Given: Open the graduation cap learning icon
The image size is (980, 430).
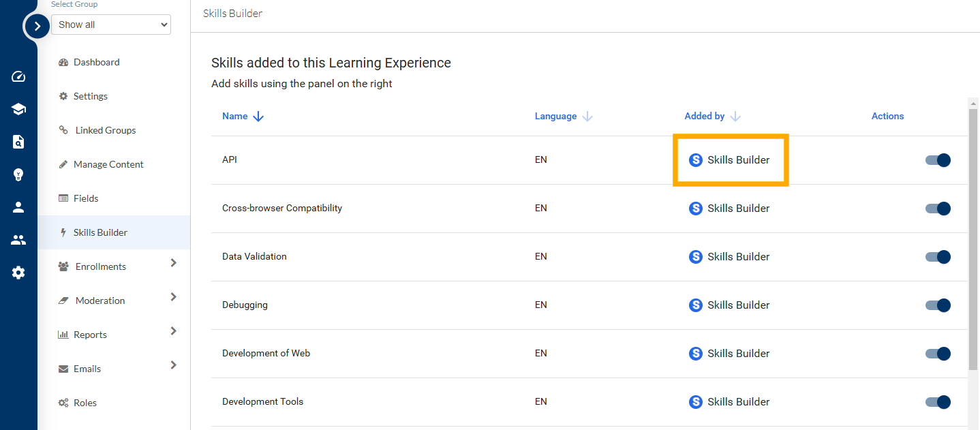Looking at the screenshot, I should click(18, 109).
